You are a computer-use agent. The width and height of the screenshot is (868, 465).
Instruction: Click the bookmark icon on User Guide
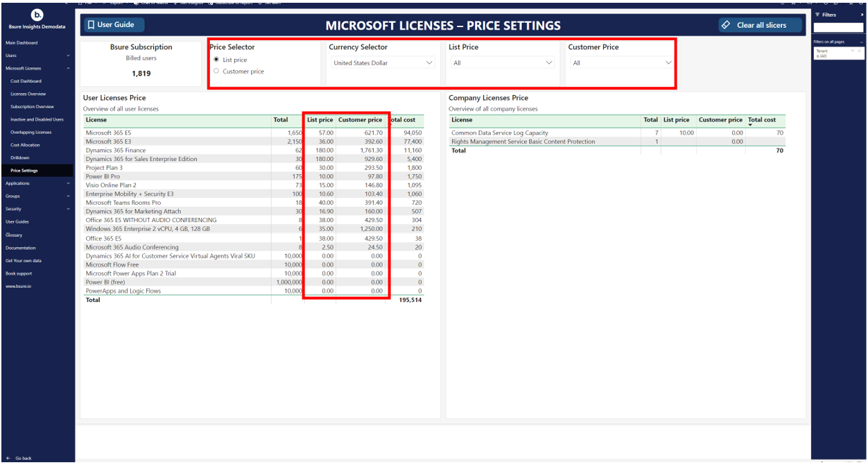(91, 25)
